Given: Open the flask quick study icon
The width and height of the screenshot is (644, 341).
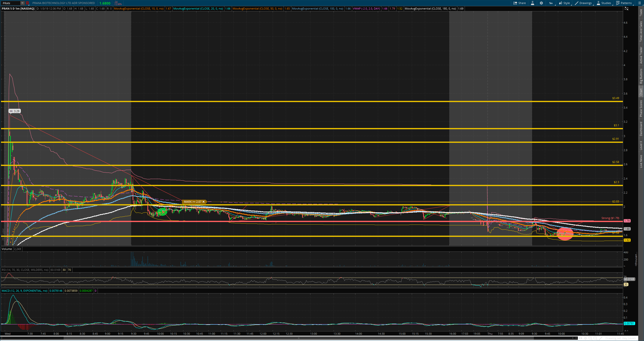Looking at the screenshot, I should 533,3.
